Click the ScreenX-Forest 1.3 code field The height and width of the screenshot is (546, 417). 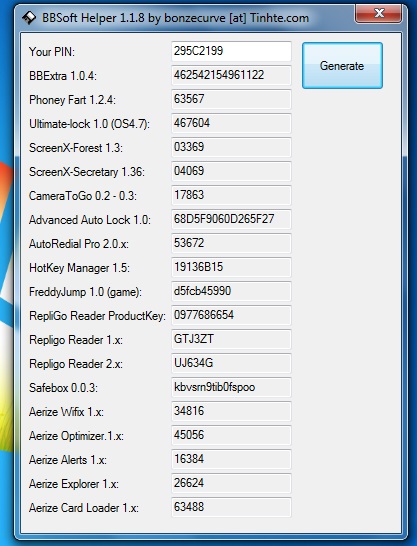coord(231,147)
